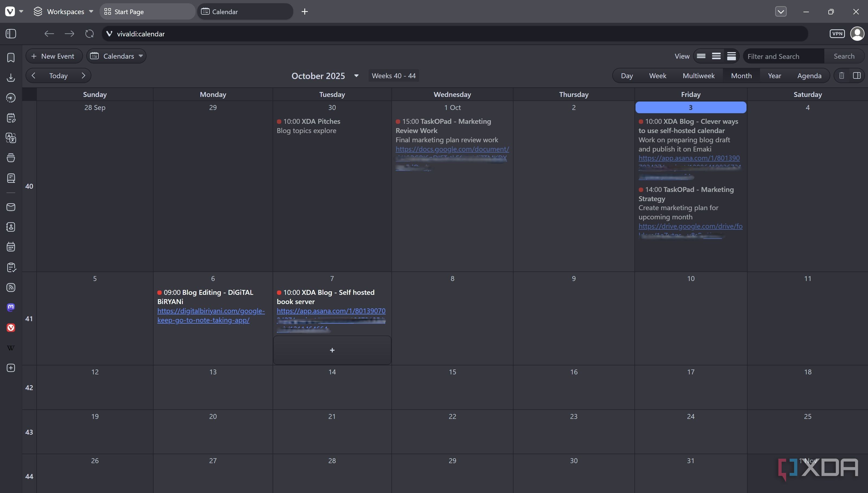Focus the Filter and Search field
This screenshot has height=493, width=868.
coord(783,56)
